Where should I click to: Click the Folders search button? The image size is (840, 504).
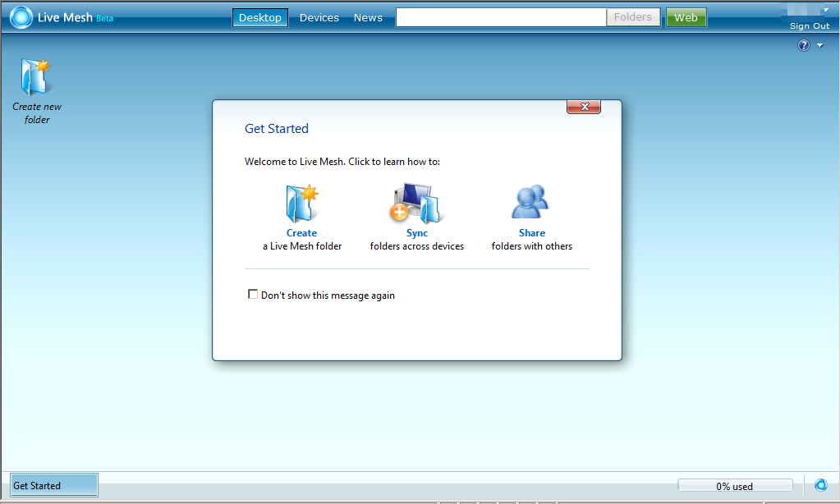point(633,17)
